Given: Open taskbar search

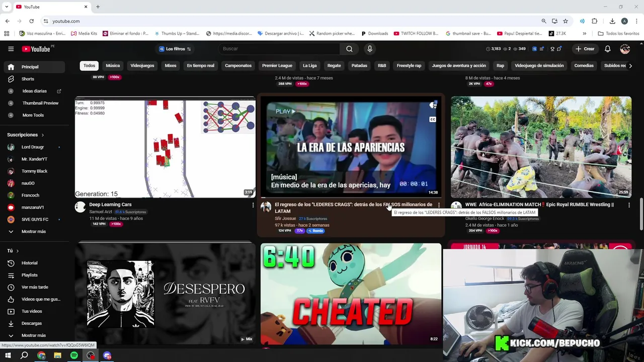Looking at the screenshot, I should click(x=24, y=355).
